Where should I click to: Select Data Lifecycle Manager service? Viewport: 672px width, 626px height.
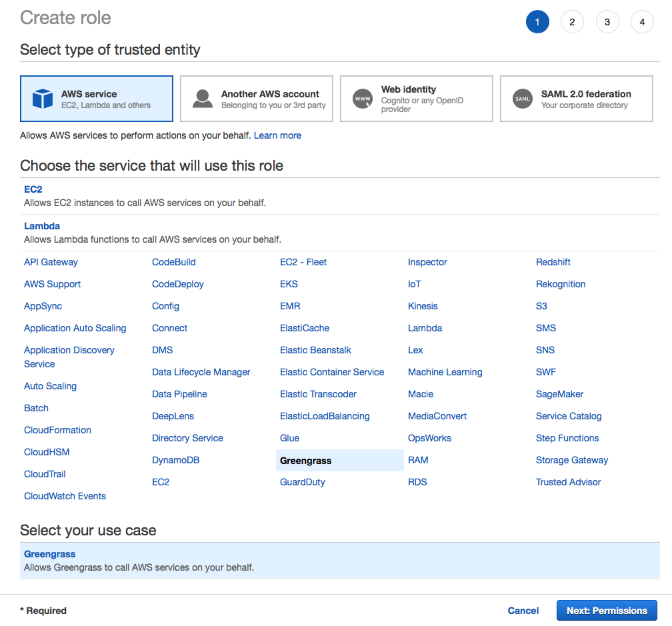coord(201,372)
